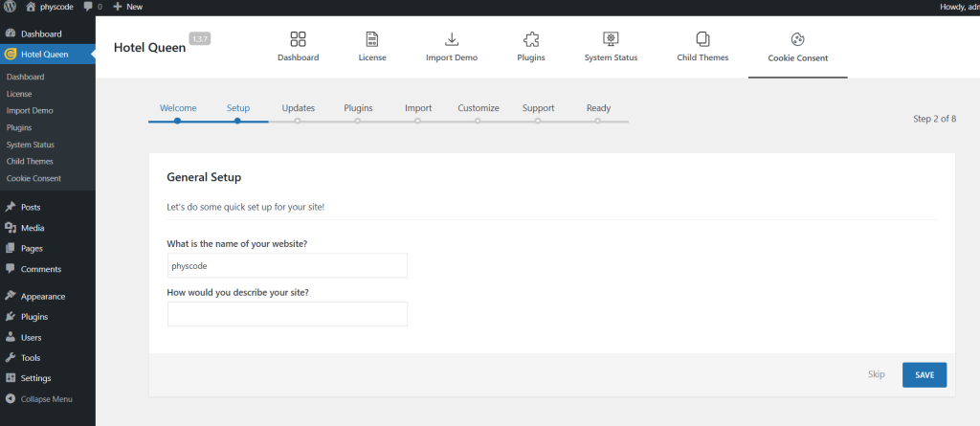Click the Pages icon in sidebar
Image resolution: width=980 pixels, height=426 pixels.
click(10, 248)
